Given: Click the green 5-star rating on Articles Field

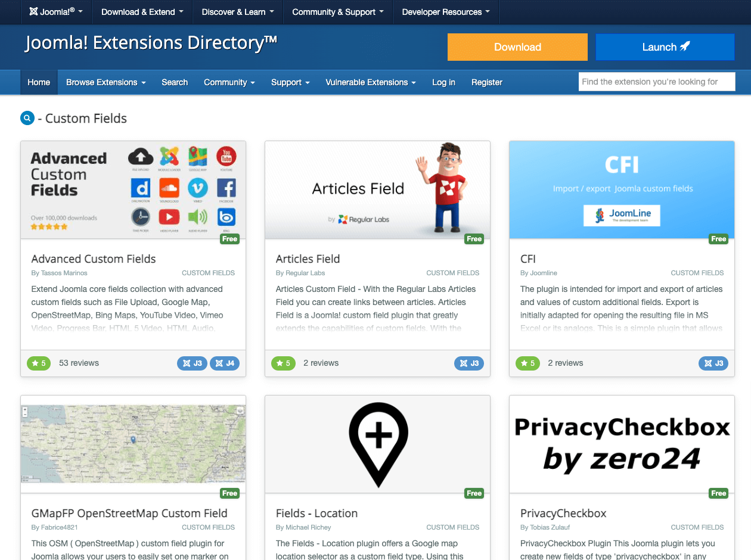Looking at the screenshot, I should point(283,363).
